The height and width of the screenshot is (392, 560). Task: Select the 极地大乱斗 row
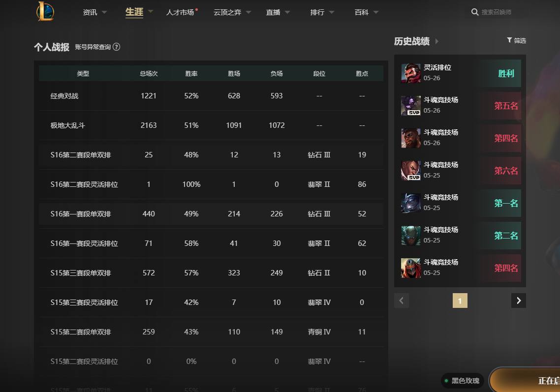(211, 125)
